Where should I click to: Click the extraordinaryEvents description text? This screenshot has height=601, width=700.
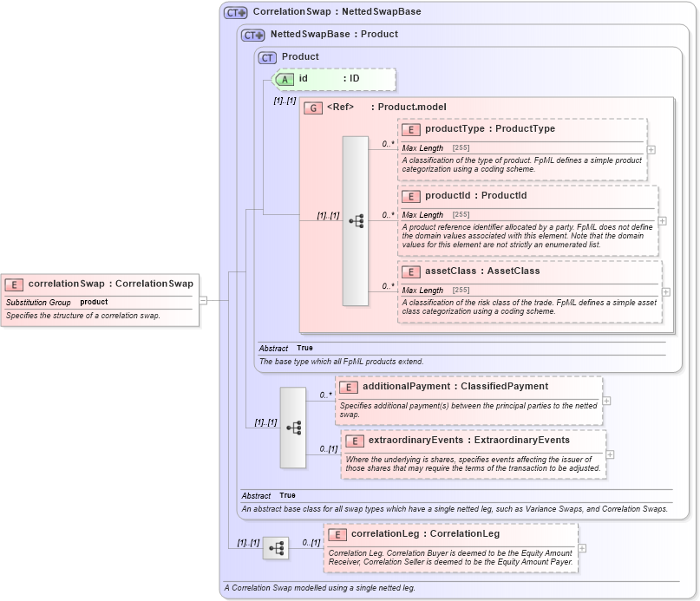(474, 464)
